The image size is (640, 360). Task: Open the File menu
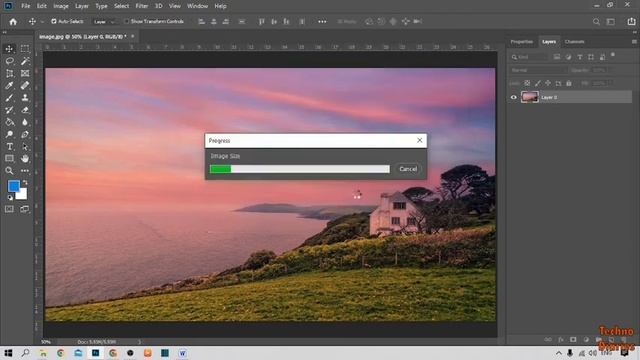(x=26, y=6)
